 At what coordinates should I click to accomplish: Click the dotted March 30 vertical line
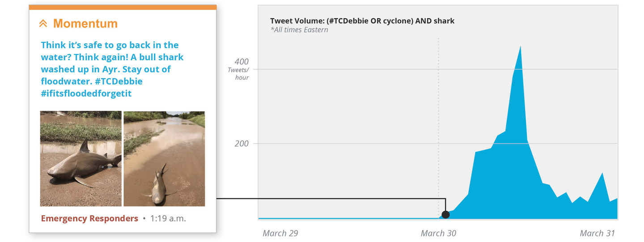pyautogui.click(x=438, y=125)
